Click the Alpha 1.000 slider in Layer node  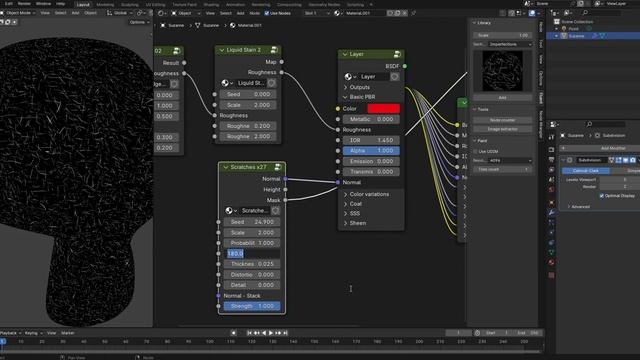point(371,151)
